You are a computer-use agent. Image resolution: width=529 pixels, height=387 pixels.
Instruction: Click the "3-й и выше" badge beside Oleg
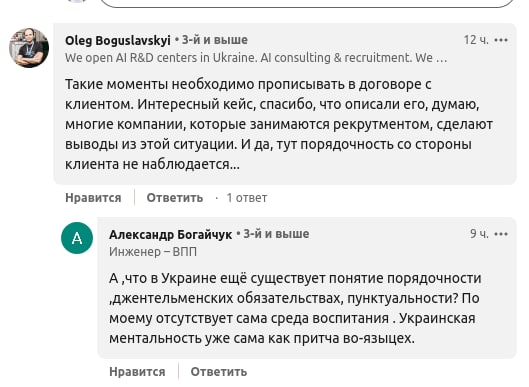pos(212,40)
